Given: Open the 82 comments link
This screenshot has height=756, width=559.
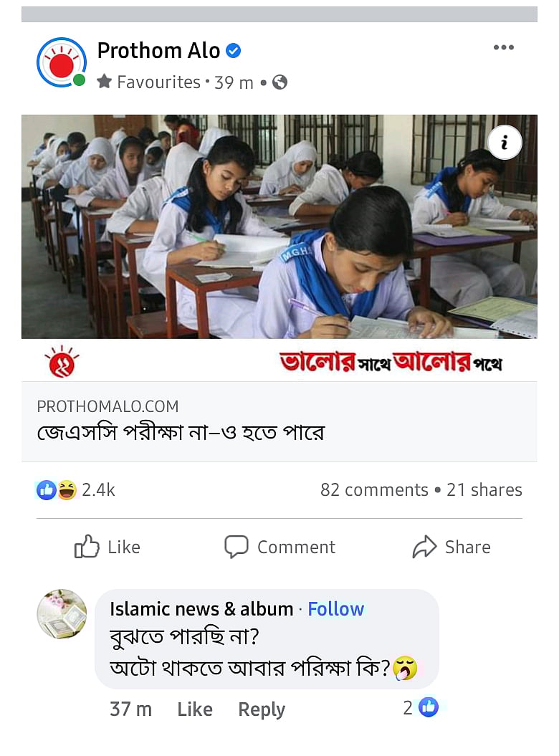Looking at the screenshot, I should tap(373, 490).
